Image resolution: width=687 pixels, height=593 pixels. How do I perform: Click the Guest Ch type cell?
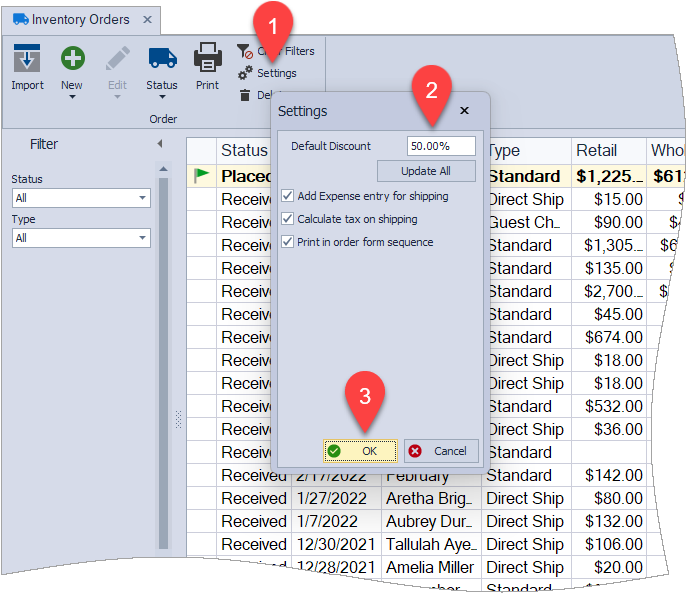click(x=529, y=222)
